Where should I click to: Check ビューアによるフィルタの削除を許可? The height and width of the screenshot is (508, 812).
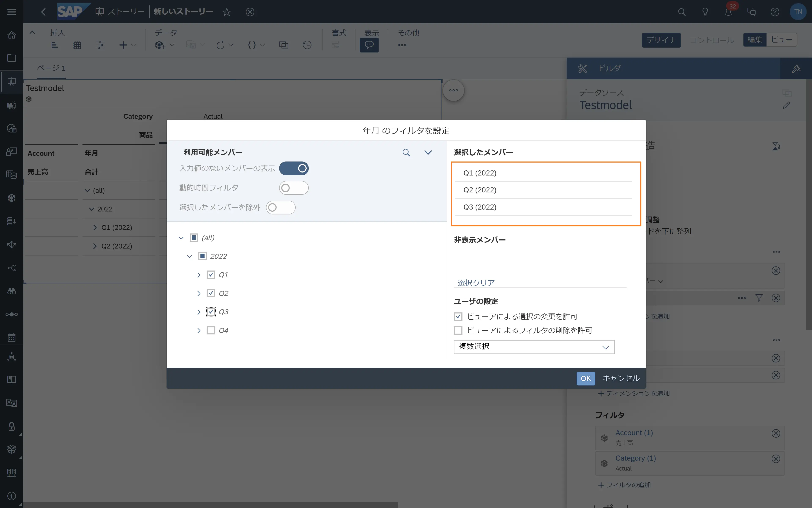pyautogui.click(x=458, y=330)
